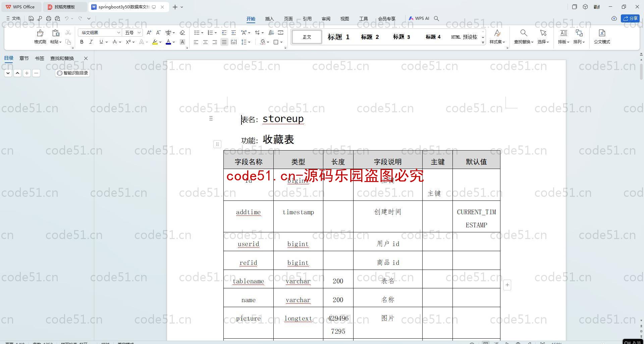Toggle Italic formatting
The width and height of the screenshot is (644, 344).
click(91, 42)
